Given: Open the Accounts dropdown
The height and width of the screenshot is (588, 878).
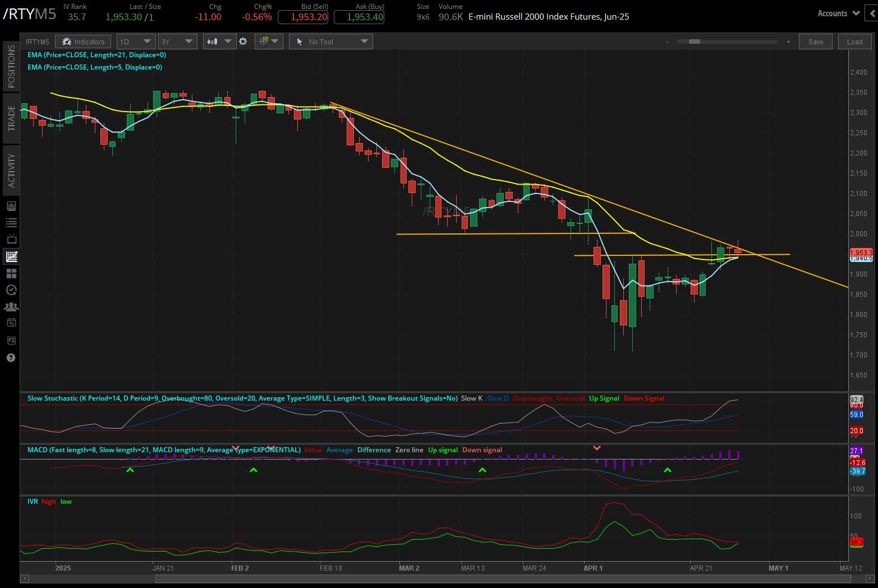Looking at the screenshot, I should pos(838,13).
